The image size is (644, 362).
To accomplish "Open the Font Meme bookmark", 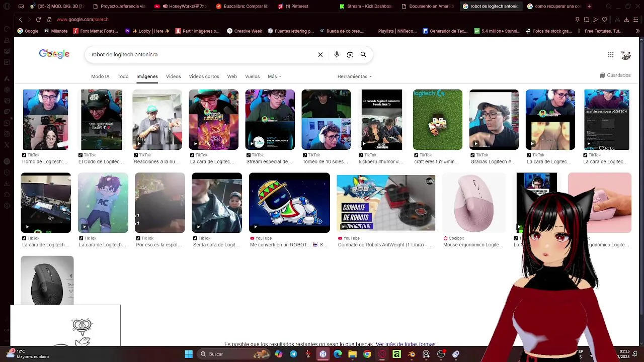I will [96, 31].
